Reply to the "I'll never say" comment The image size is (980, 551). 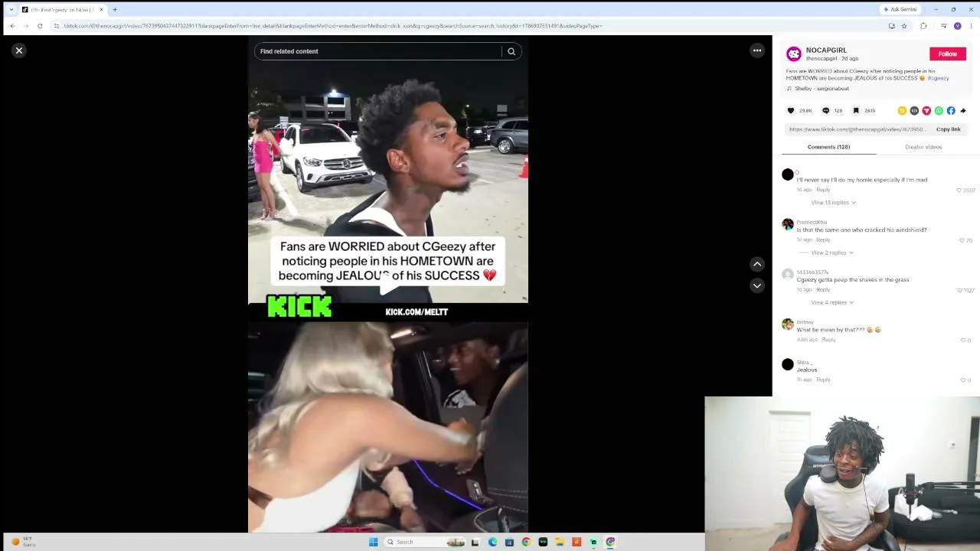823,190
